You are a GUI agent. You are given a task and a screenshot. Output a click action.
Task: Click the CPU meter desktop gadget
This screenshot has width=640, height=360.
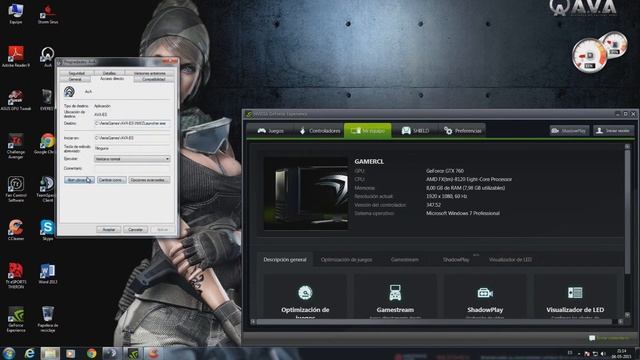(x=589, y=56)
